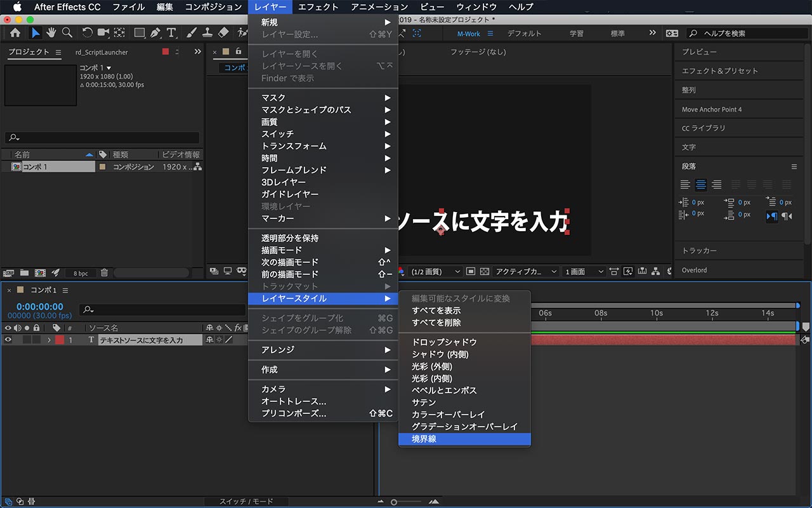The width and height of the screenshot is (812, 508).
Task: Open ウィンドウ menu in menu bar
Action: click(476, 7)
